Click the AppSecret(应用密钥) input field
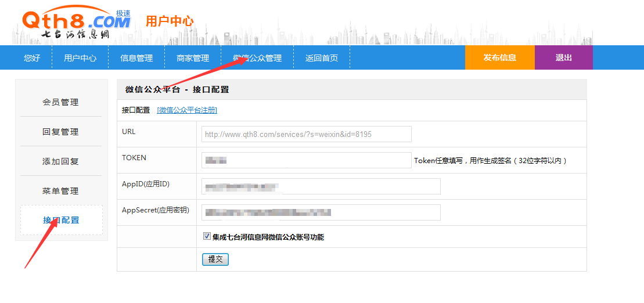Screen dimensions: 644x303 [321, 212]
